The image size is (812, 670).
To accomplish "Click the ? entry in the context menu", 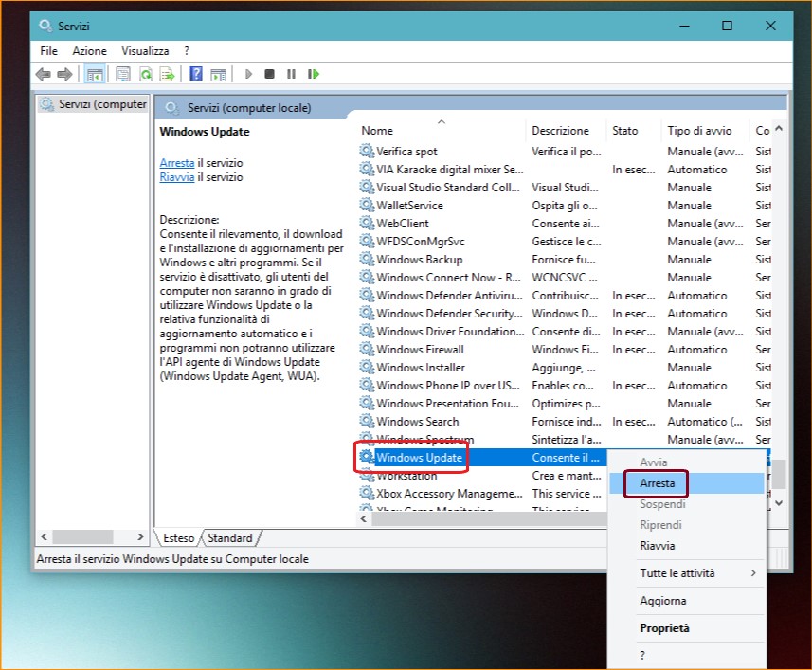I will (x=687, y=655).
